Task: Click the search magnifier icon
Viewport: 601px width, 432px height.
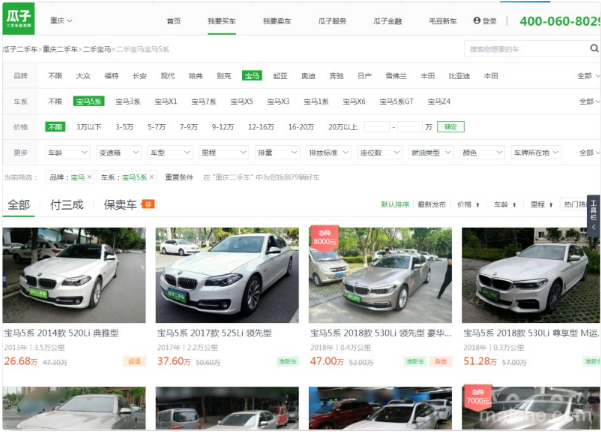Action: (x=594, y=48)
